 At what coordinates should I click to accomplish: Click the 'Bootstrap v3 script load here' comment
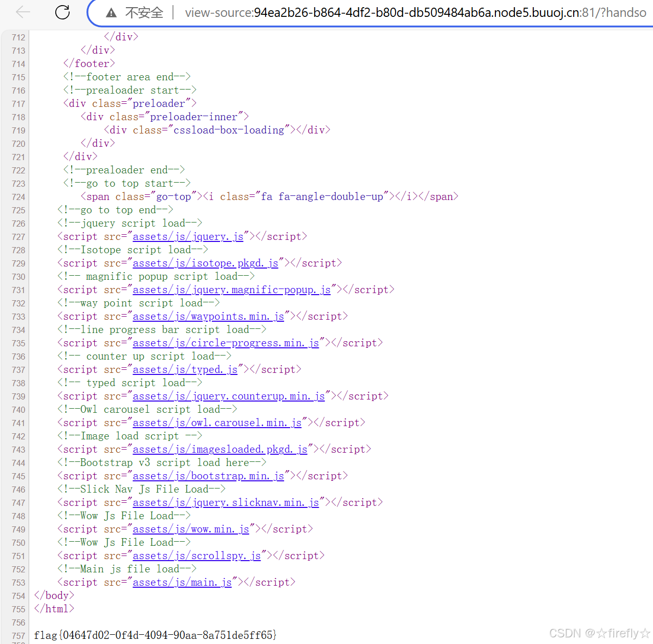(162, 462)
